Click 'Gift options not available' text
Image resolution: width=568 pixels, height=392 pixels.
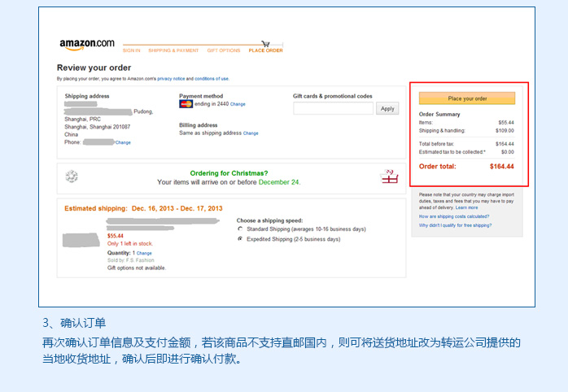(137, 268)
